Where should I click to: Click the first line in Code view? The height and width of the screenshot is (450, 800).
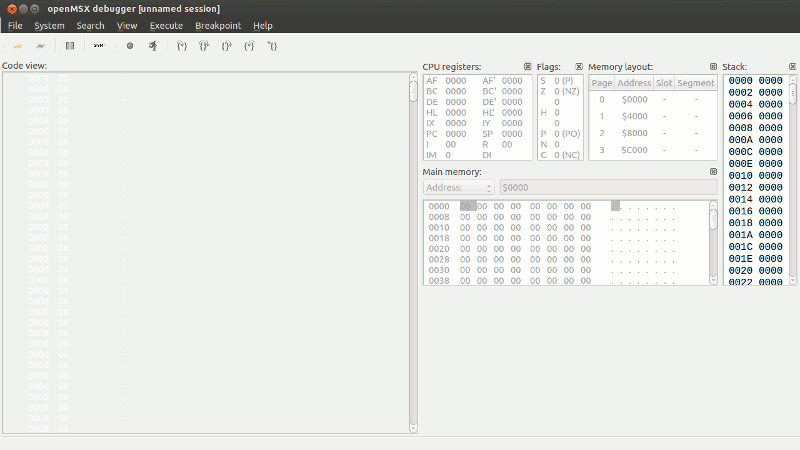(x=206, y=78)
